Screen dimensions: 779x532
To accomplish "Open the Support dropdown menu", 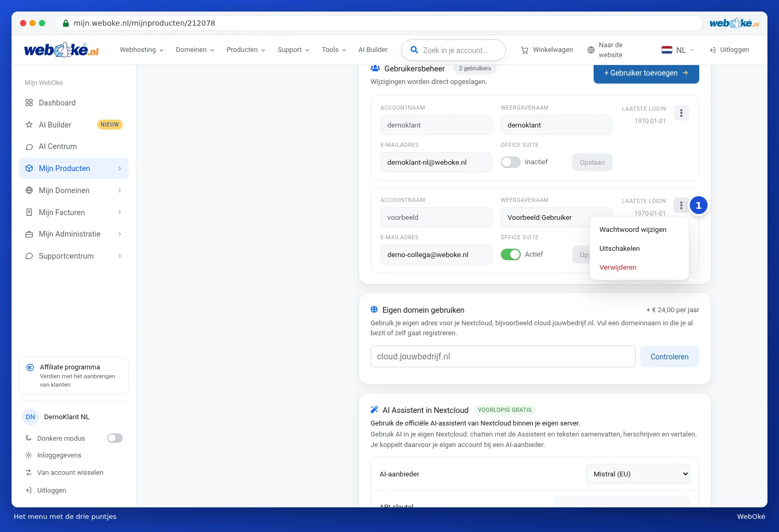I will pos(294,50).
